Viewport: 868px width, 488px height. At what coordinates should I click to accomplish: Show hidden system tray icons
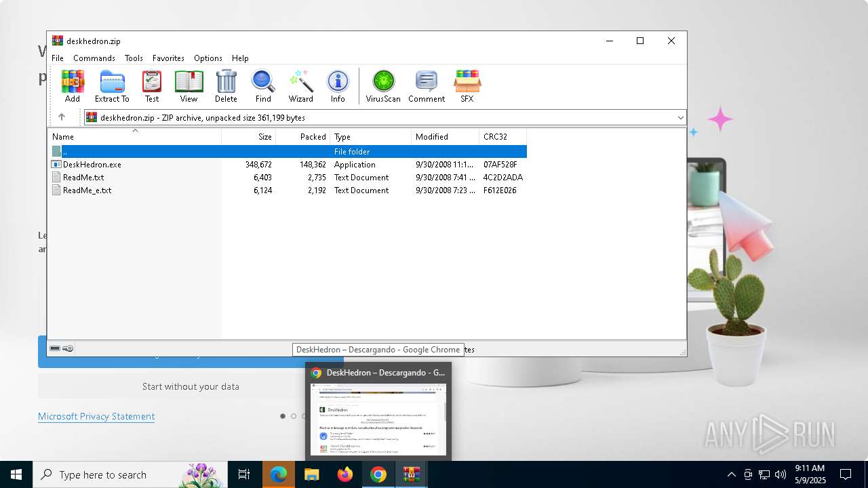[731, 474]
